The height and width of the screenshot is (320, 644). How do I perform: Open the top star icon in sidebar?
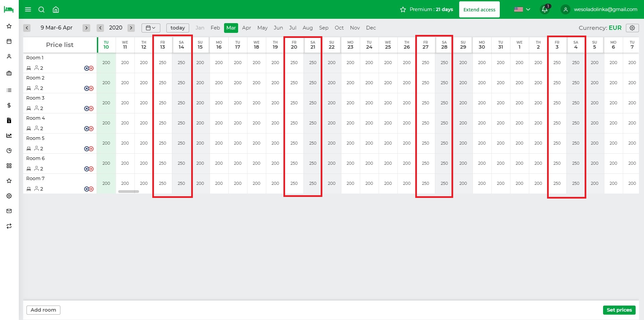pos(9,26)
